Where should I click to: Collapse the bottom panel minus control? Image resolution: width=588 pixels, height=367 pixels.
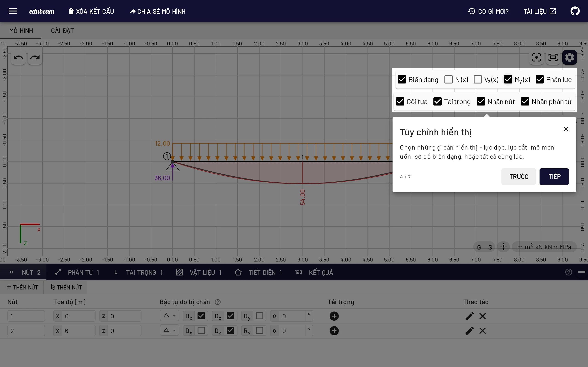pyautogui.click(x=581, y=272)
